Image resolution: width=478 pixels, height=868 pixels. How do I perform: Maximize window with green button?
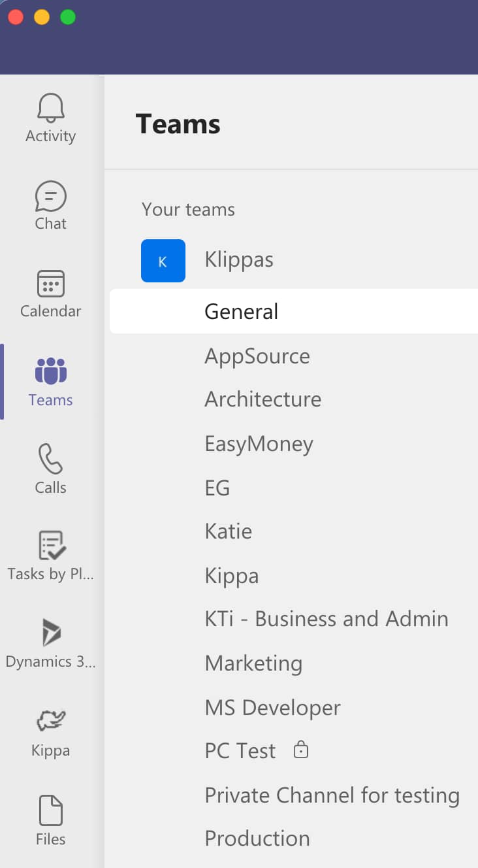pyautogui.click(x=68, y=17)
